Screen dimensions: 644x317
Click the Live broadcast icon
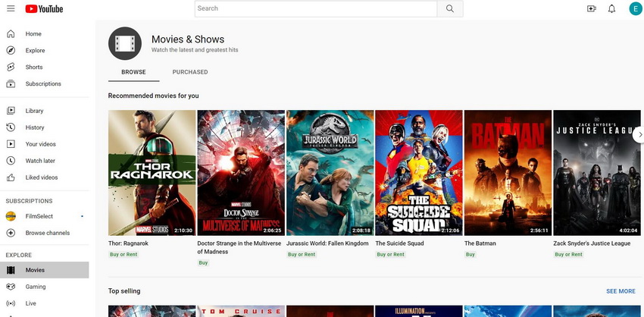[x=11, y=303]
